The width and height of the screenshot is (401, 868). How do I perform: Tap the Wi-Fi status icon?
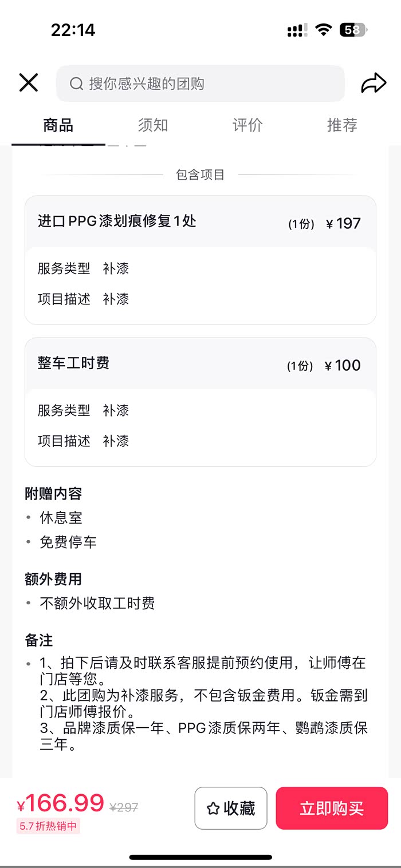pyautogui.click(x=324, y=30)
